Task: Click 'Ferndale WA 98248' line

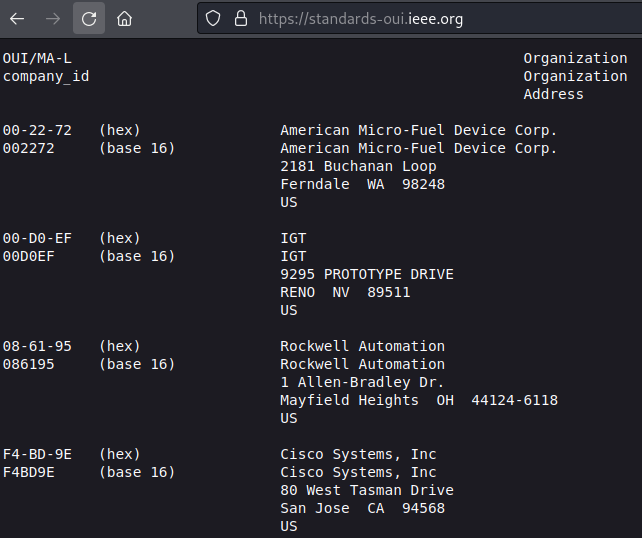Action: coord(362,185)
